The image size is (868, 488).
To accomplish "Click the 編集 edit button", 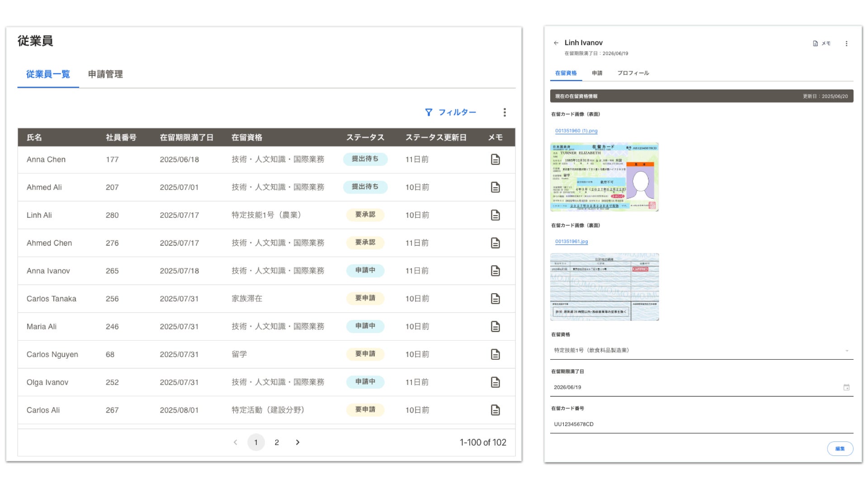I will tap(840, 449).
